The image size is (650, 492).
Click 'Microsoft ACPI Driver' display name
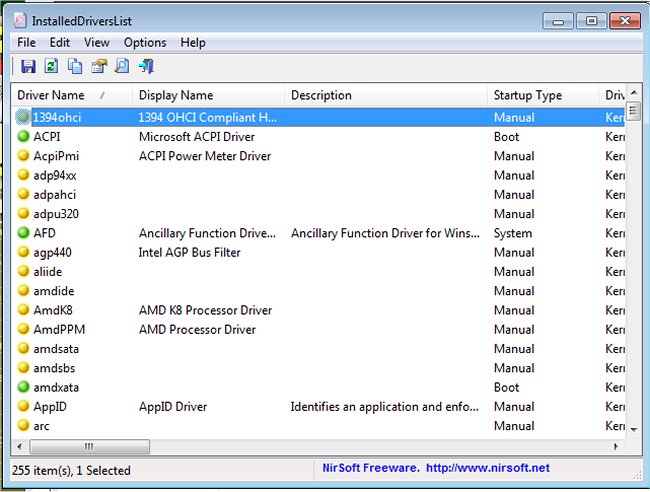(196, 136)
